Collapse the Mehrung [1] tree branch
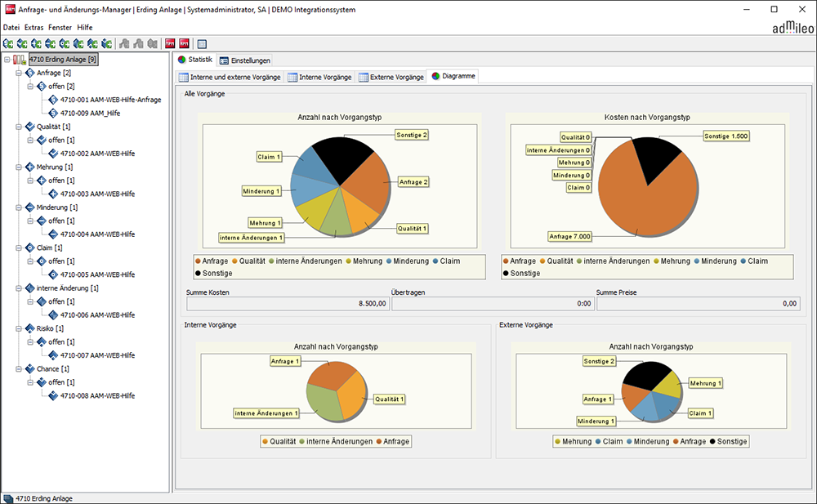This screenshot has height=504, width=817. 19,167
